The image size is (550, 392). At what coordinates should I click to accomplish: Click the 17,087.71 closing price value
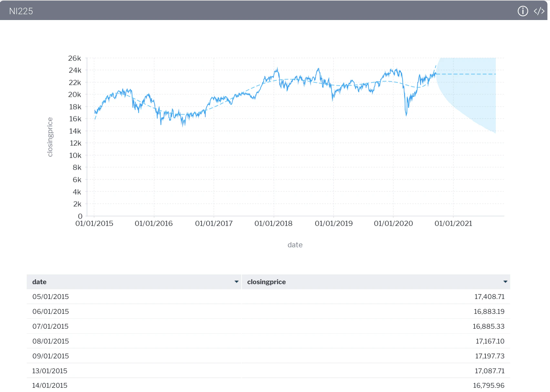coord(490,371)
